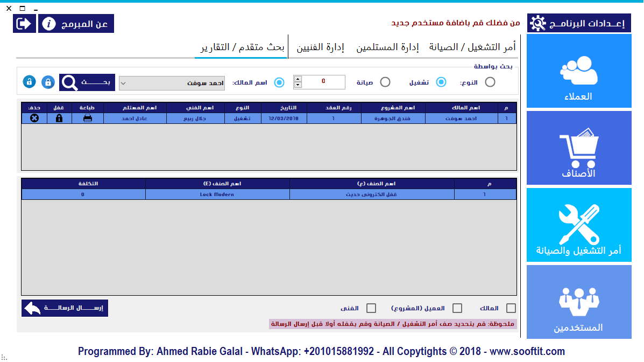Click the print icon in the order row

(87, 119)
